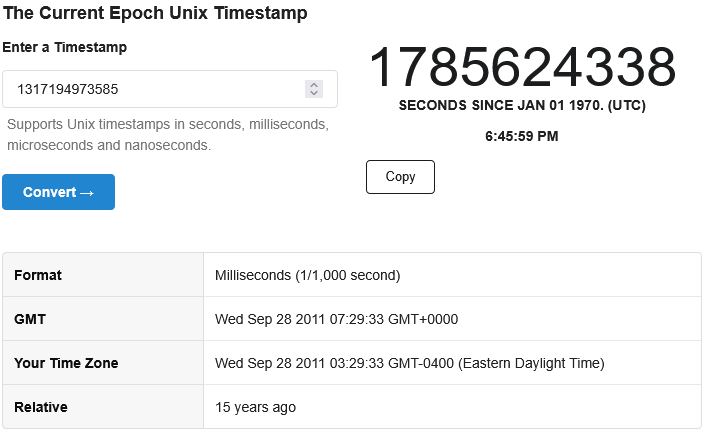Click the arrow inside the Convert button
This screenshot has width=704, height=432.
87,193
